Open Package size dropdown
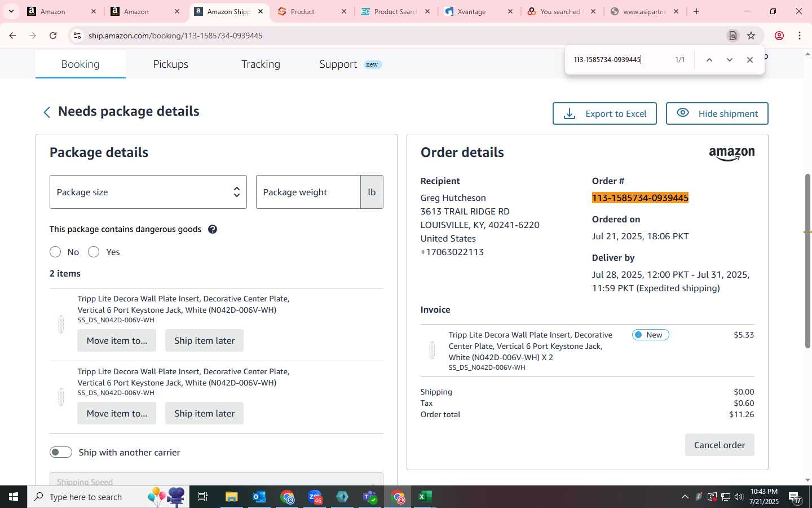The height and width of the screenshot is (508, 812). 148,192
